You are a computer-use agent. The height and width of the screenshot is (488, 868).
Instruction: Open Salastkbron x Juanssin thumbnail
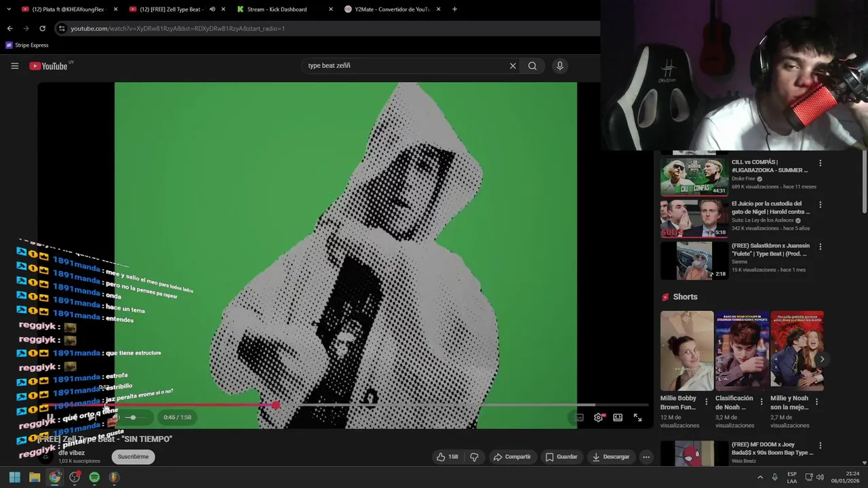(x=694, y=260)
